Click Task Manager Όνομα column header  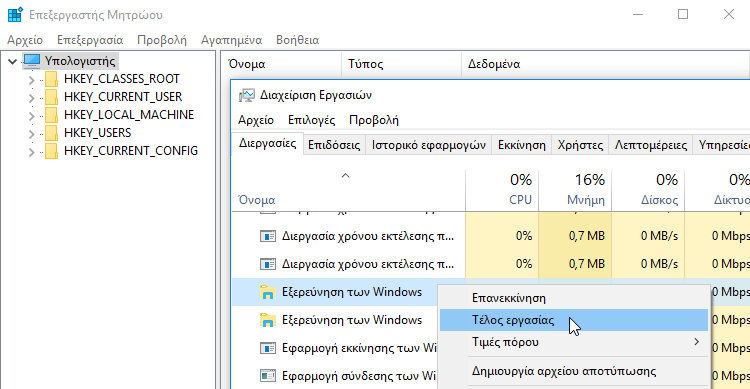tap(349, 190)
